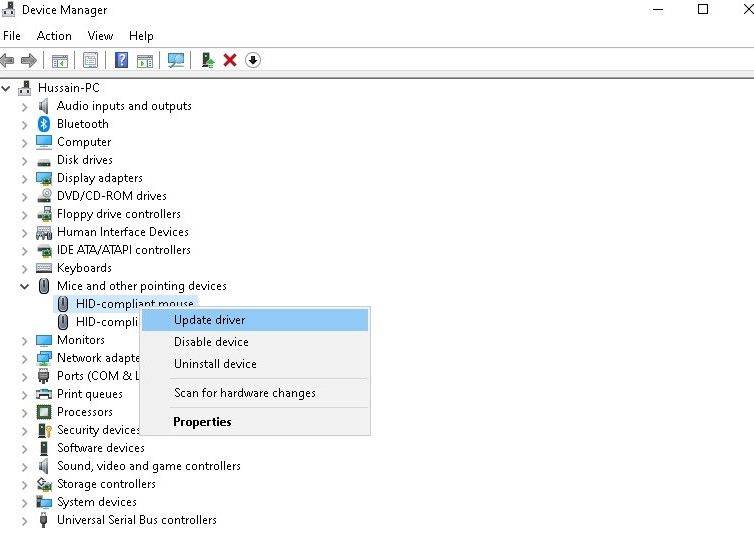This screenshot has width=754, height=533.
Task: Click the Keyboards category icon
Action: pyautogui.click(x=44, y=268)
